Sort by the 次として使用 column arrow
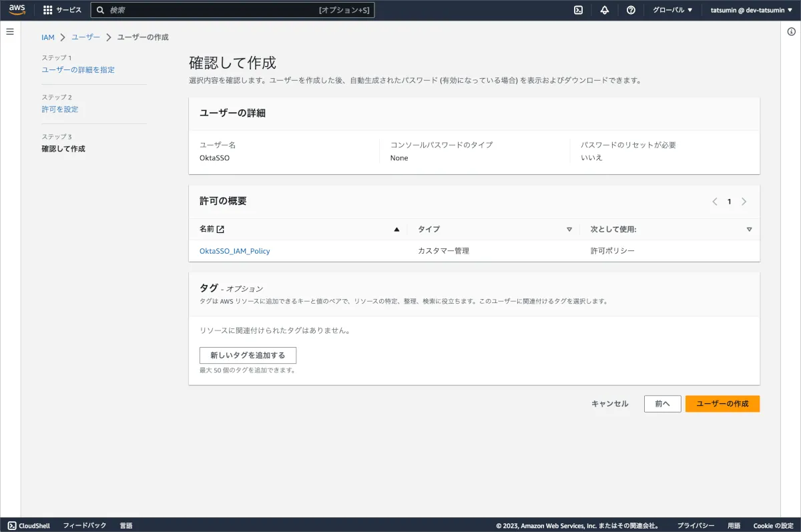801x532 pixels. coord(749,229)
